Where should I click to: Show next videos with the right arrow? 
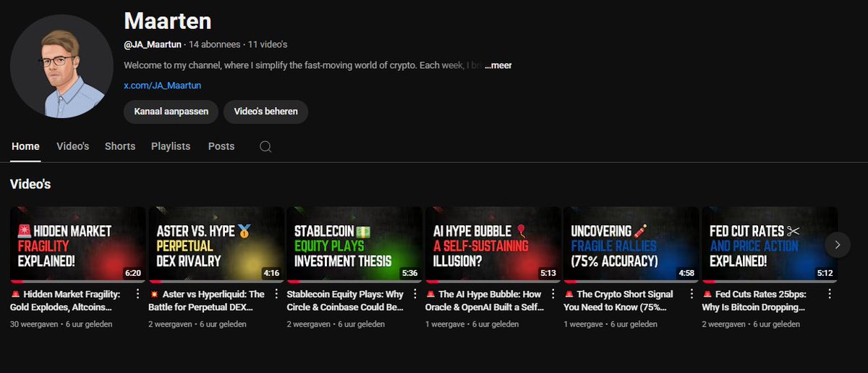point(838,245)
